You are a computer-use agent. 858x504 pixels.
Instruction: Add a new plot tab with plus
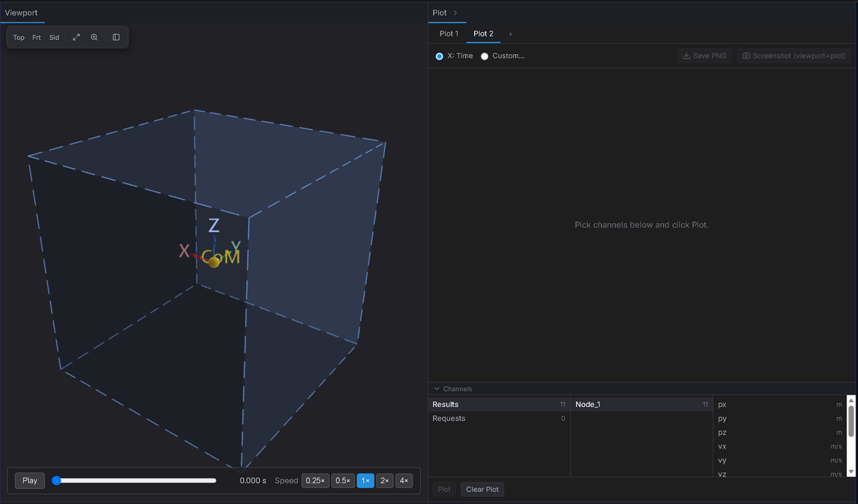click(x=510, y=34)
